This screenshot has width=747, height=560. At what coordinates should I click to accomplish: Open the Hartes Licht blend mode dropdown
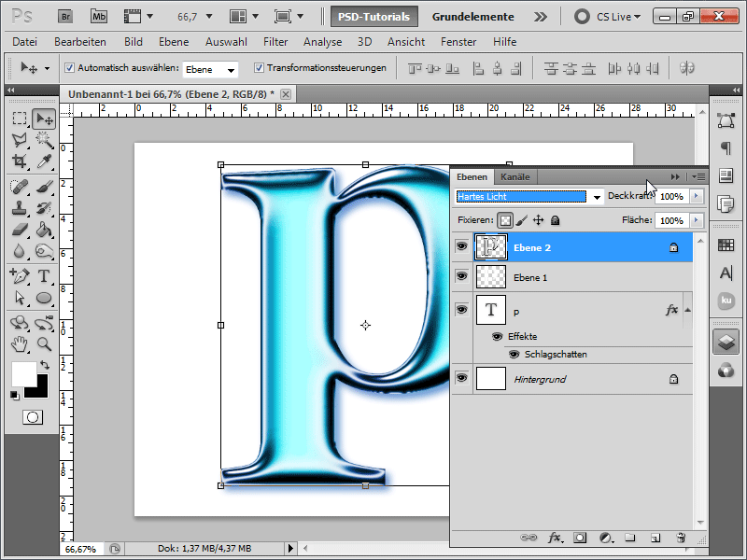pyautogui.click(x=597, y=197)
